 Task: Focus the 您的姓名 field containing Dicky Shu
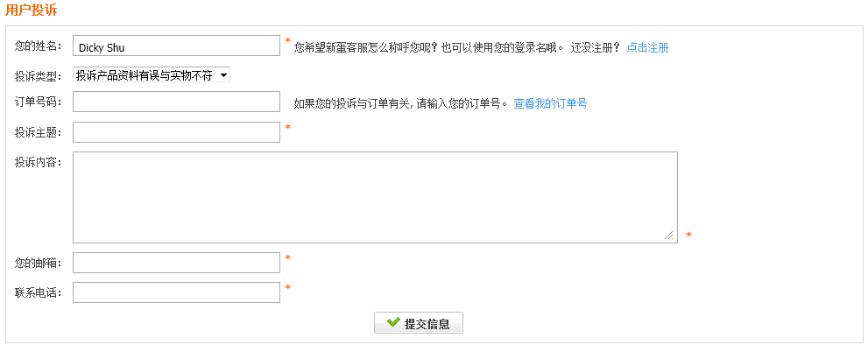point(177,46)
